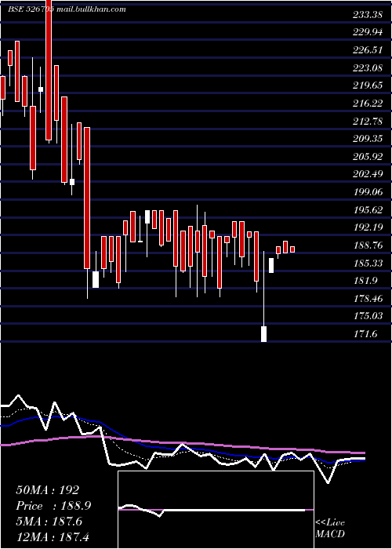
Task: Click the 181.9 price axis label
Action: pos(365,281)
